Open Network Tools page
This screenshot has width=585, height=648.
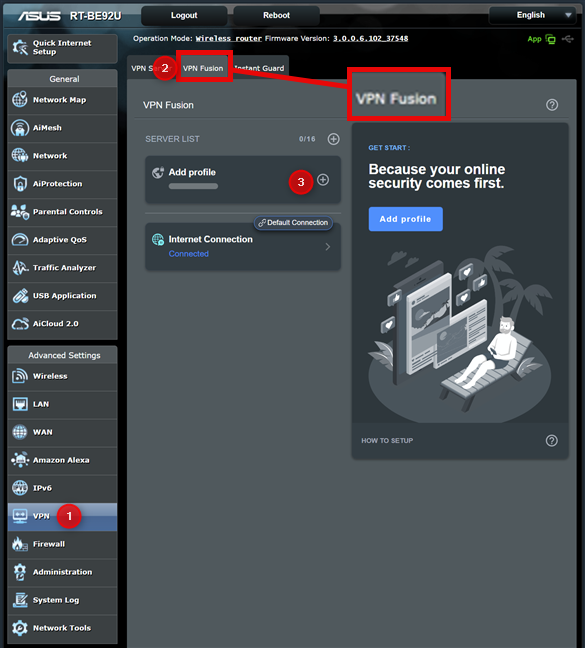click(62, 629)
